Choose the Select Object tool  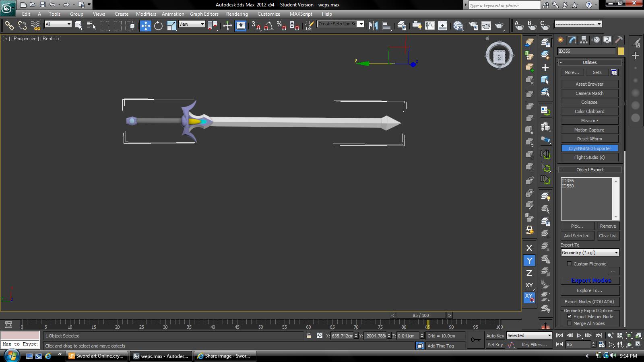pos(78,26)
